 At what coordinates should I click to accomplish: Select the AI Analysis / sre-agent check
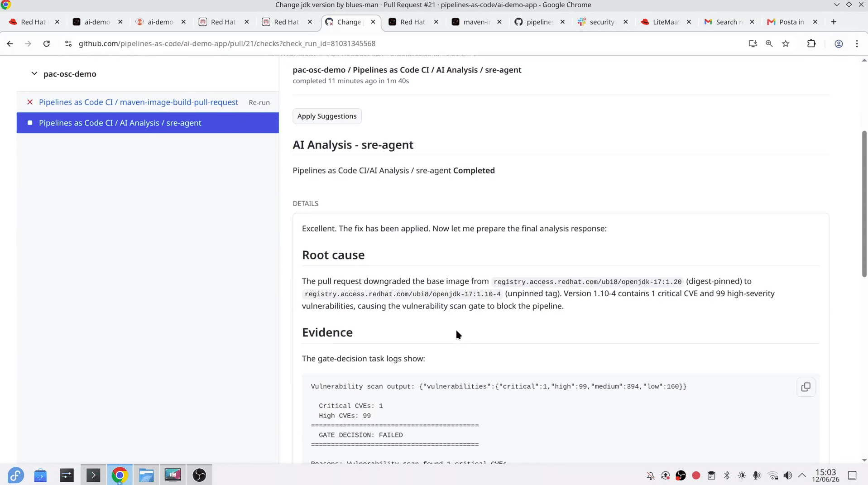click(x=148, y=123)
